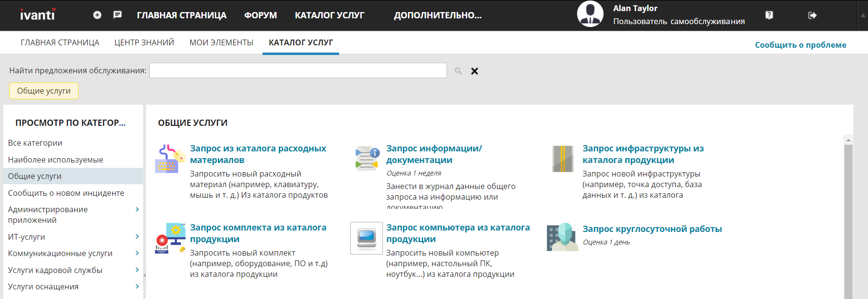This screenshot has width=868, height=299.
Task: Open the help question mark icon
Action: click(769, 15)
